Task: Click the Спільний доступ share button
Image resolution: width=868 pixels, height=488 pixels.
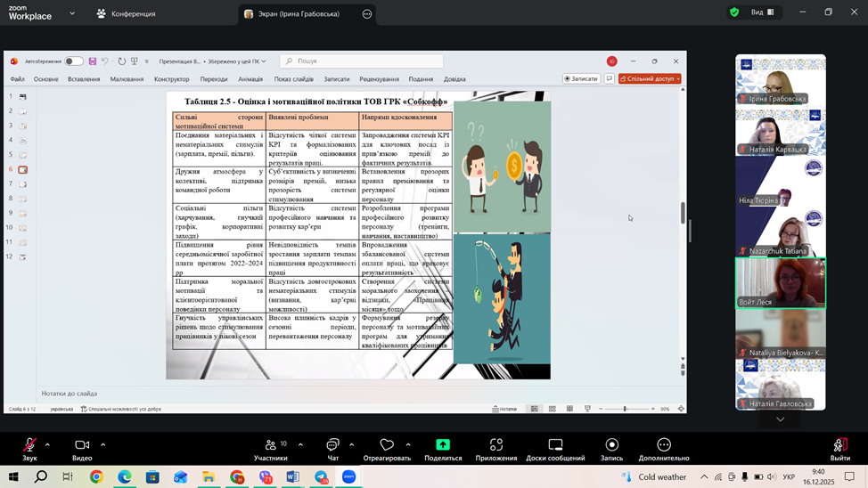Action: [x=653, y=79]
